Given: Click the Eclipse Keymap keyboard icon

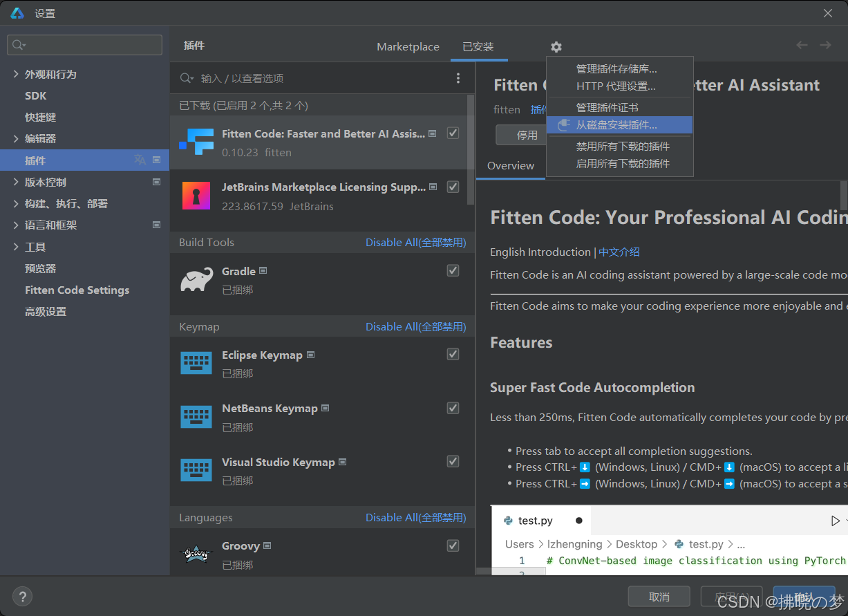Looking at the screenshot, I should [x=196, y=363].
